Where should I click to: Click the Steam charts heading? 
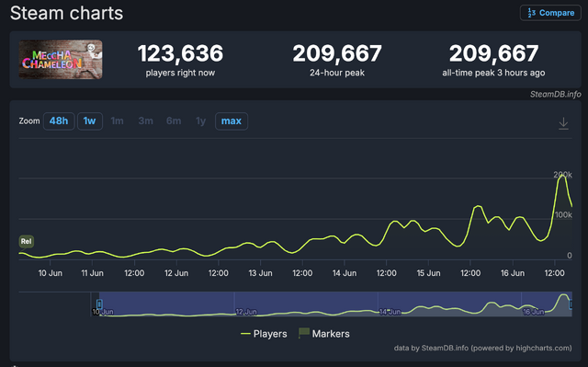[66, 13]
